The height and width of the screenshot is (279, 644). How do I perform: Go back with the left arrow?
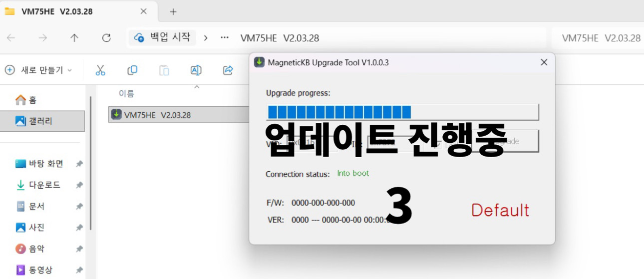[x=11, y=38]
